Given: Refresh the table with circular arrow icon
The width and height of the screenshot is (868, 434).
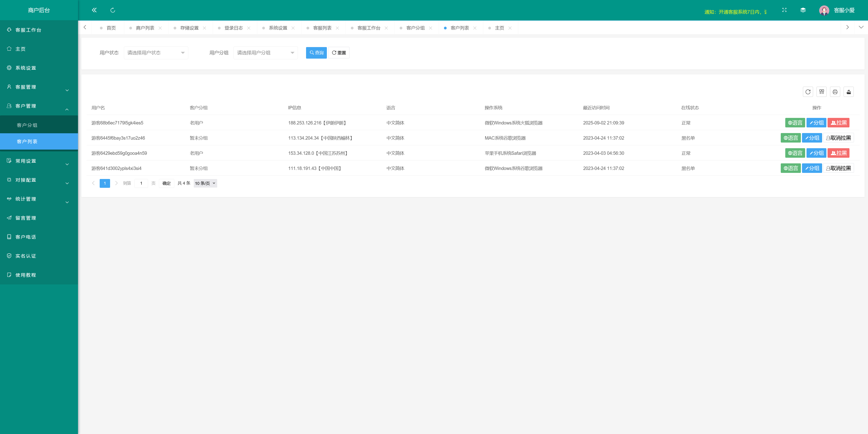Looking at the screenshot, I should [808, 92].
